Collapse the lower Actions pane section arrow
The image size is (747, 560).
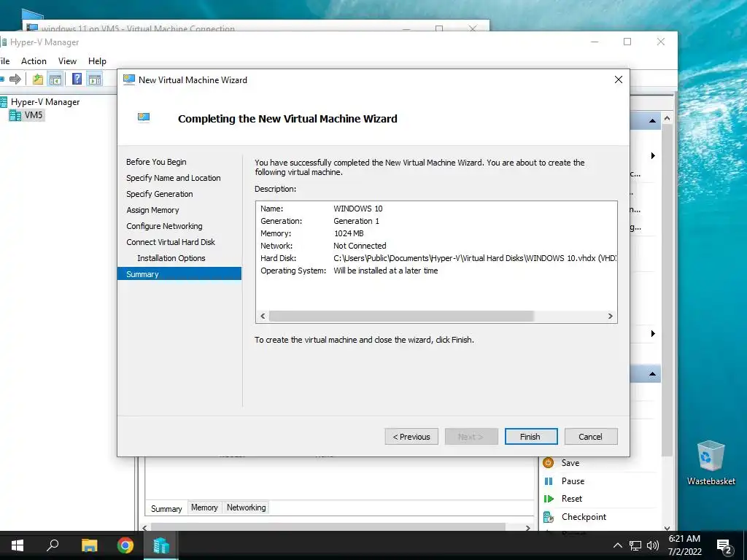pos(652,374)
